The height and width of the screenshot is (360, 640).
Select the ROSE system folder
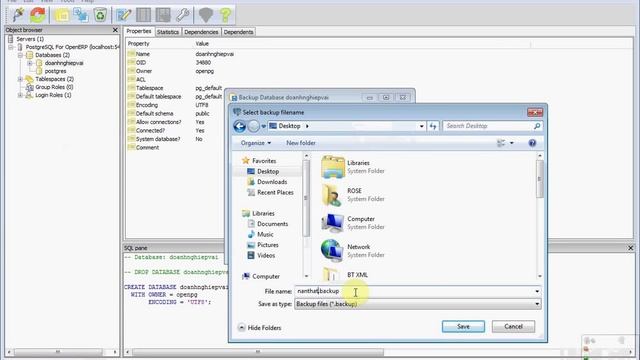coord(353,195)
